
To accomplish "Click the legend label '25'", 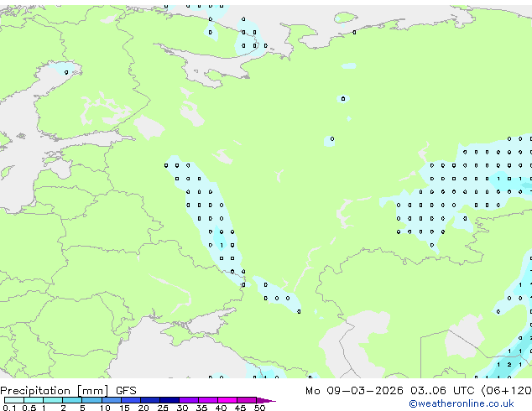I will coord(163,408).
